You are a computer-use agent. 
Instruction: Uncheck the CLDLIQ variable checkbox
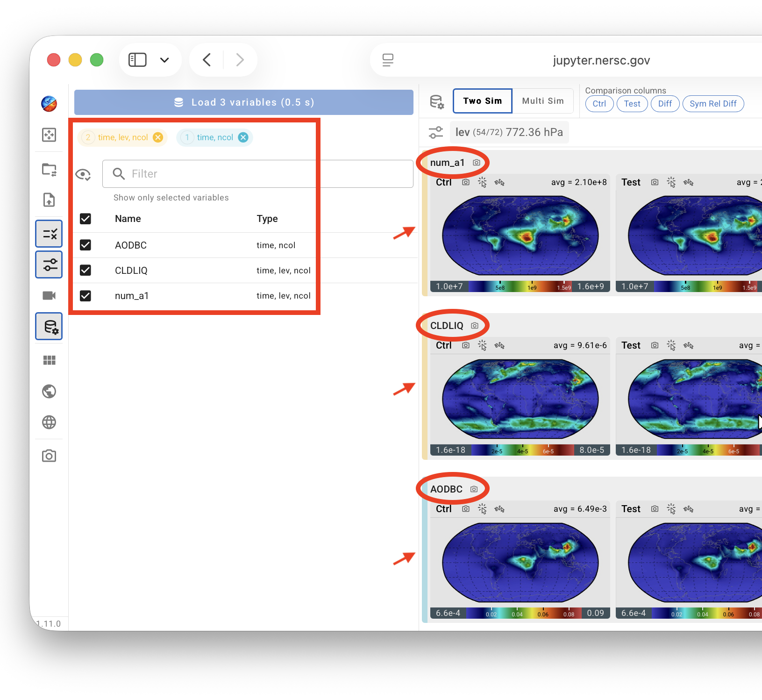pyautogui.click(x=85, y=270)
